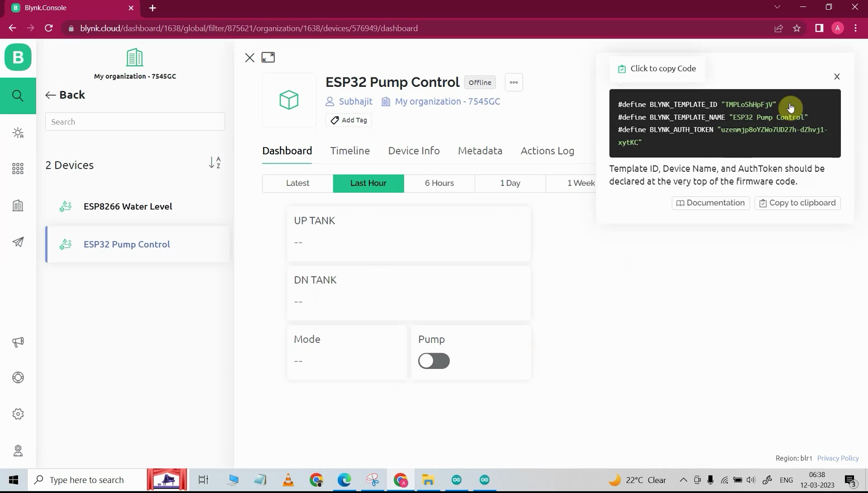Select the Last Hour time filter
Viewport: 868px width, 493px height.
tap(369, 183)
